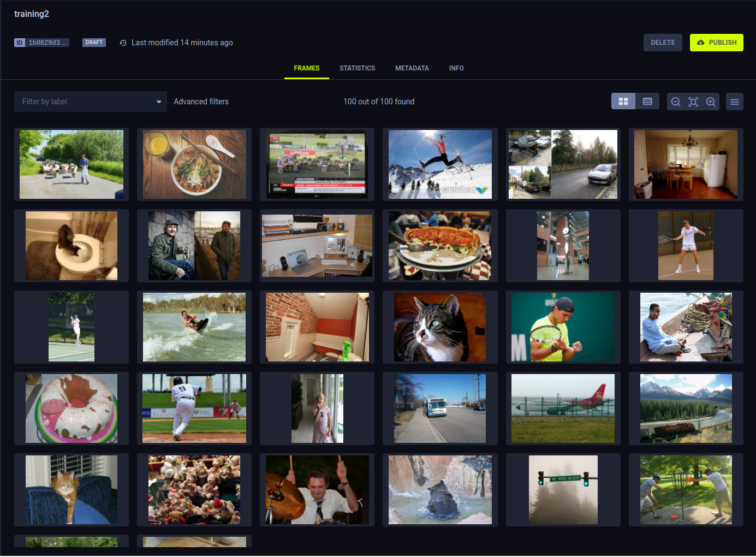Click the DELETE button
Image resolution: width=756 pixels, height=557 pixels.
663,42
